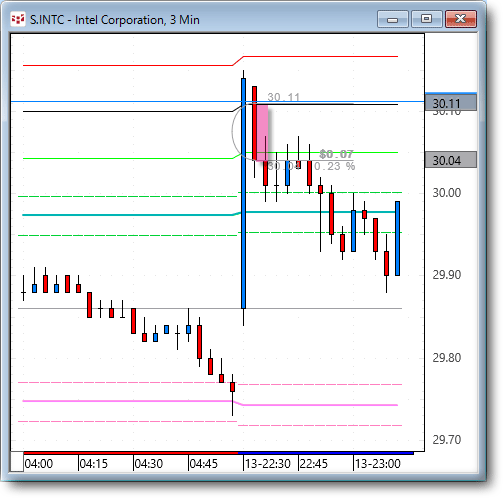Minimize the S.INTC chart window

pos(393,19)
